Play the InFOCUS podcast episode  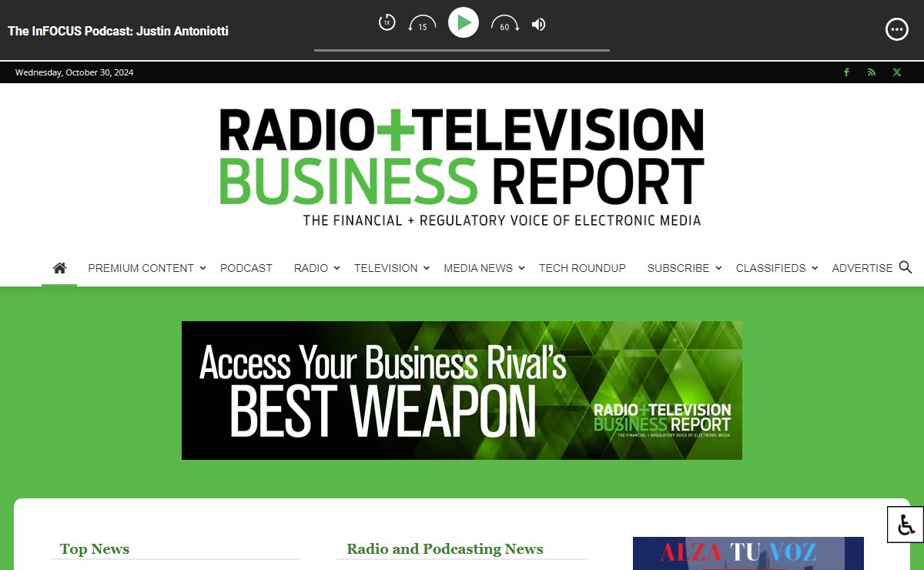463,23
